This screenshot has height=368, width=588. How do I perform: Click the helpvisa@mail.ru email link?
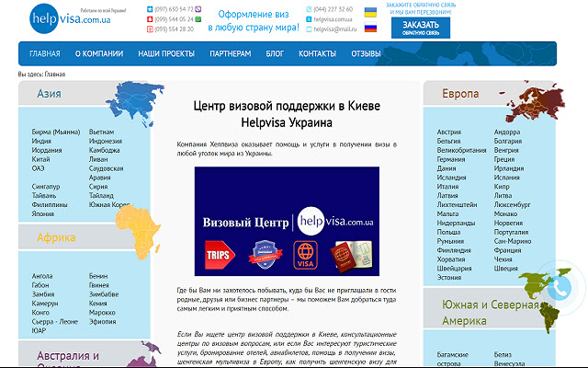[334, 29]
